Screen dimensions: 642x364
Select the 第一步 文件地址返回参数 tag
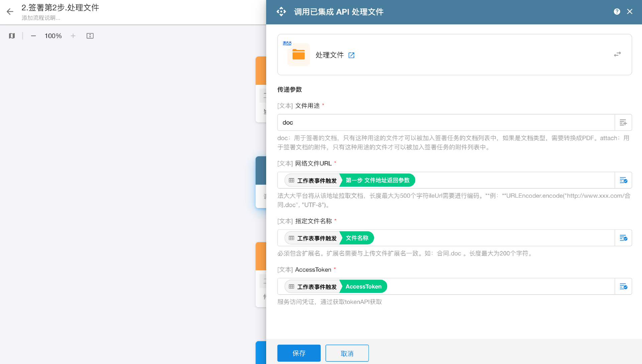click(377, 180)
